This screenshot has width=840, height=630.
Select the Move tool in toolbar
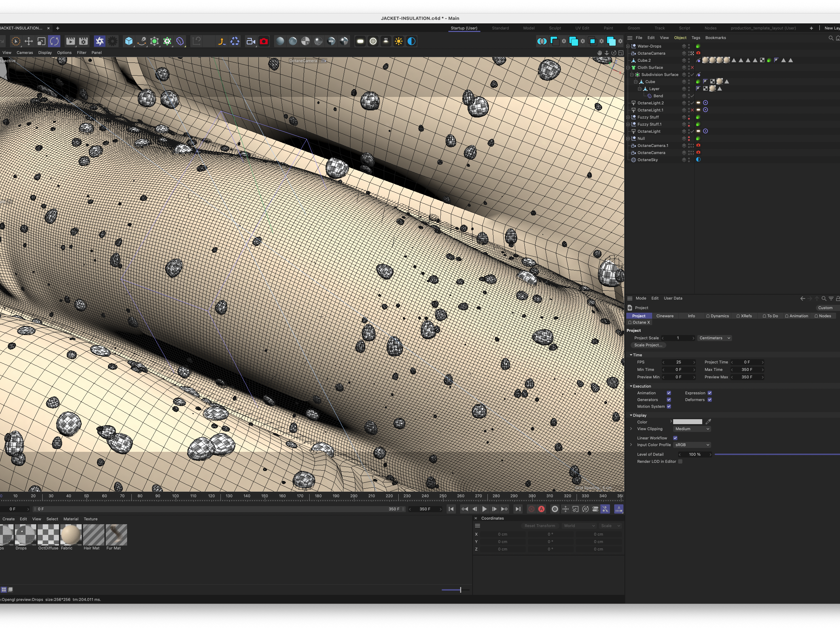28,42
